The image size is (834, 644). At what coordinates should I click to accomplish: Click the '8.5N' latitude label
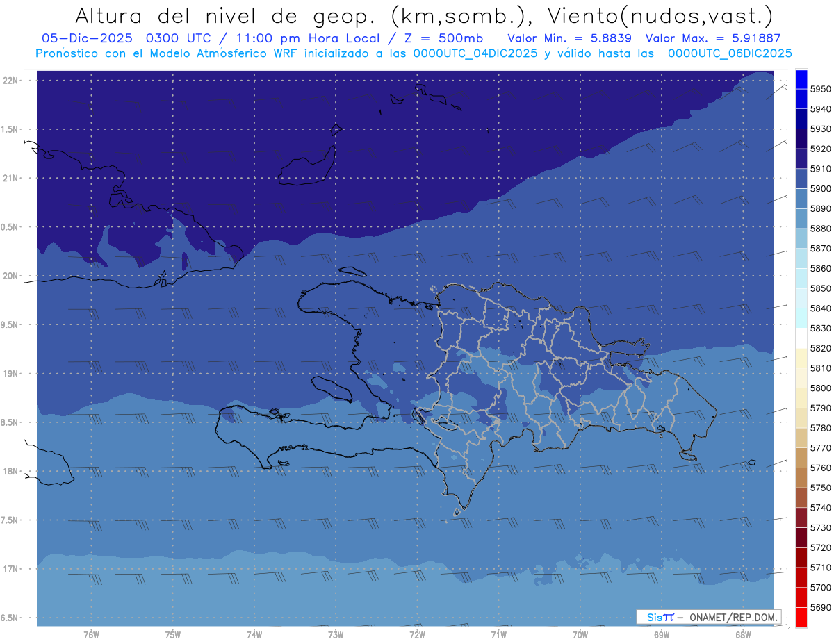[x=10, y=423]
